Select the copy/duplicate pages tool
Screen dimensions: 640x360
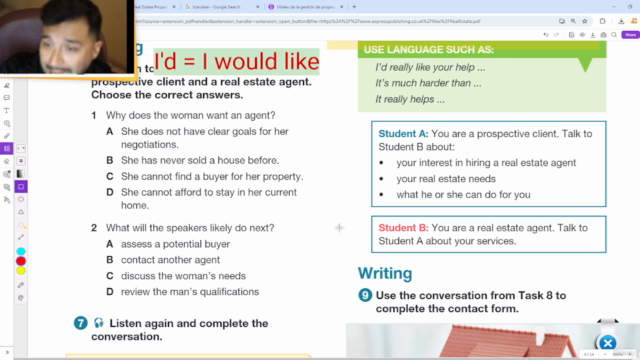7,187
